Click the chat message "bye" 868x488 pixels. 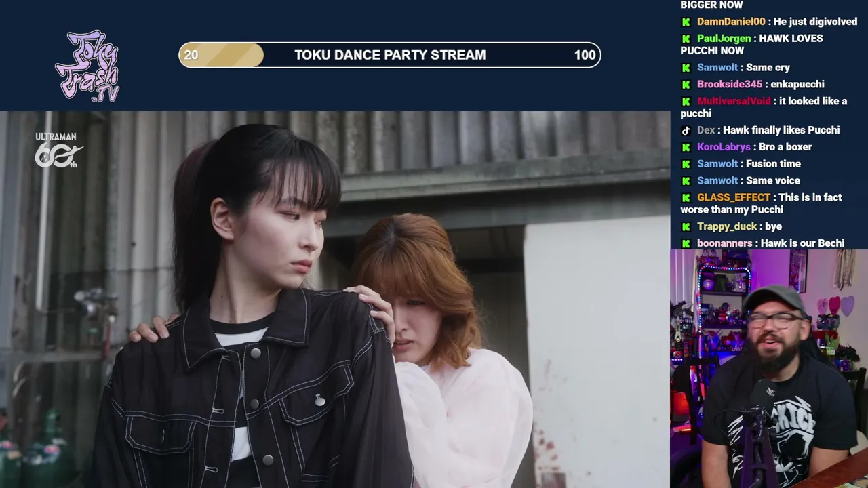coord(773,226)
